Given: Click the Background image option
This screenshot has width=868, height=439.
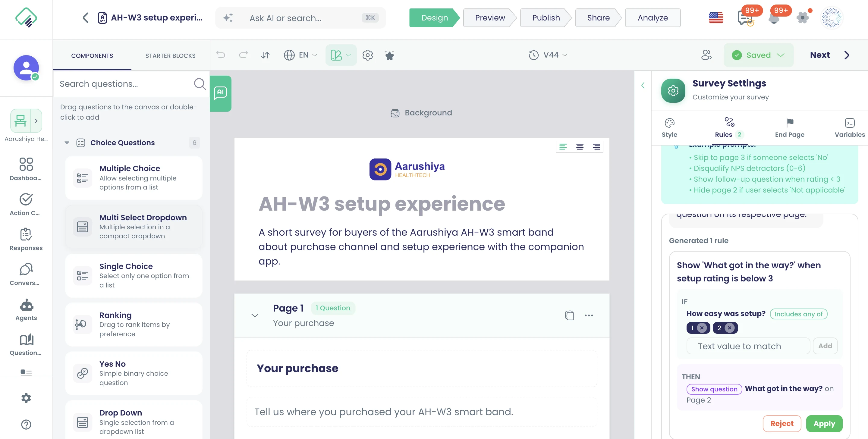Looking at the screenshot, I should click(x=422, y=113).
